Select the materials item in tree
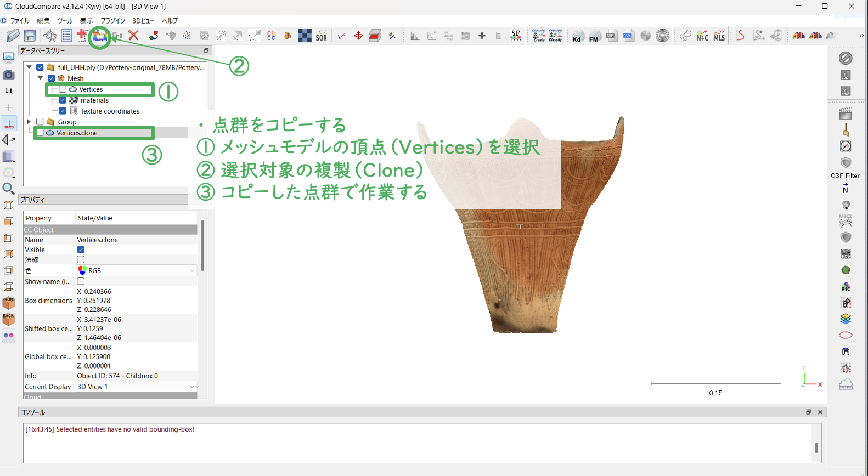This screenshot has height=476, width=868. (94, 100)
